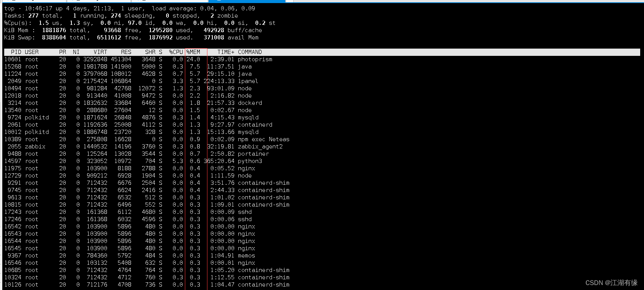Click the 451304 RES value

[121, 59]
